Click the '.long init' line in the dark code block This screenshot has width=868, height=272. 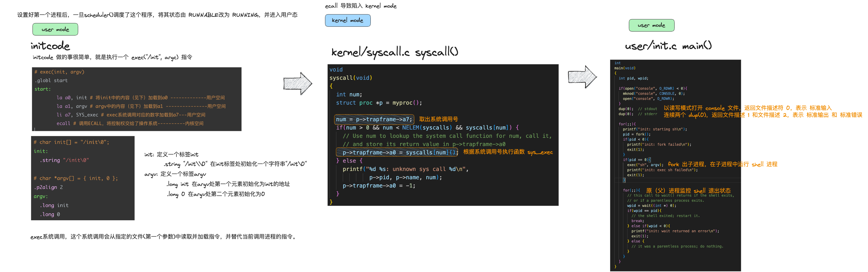54,205
